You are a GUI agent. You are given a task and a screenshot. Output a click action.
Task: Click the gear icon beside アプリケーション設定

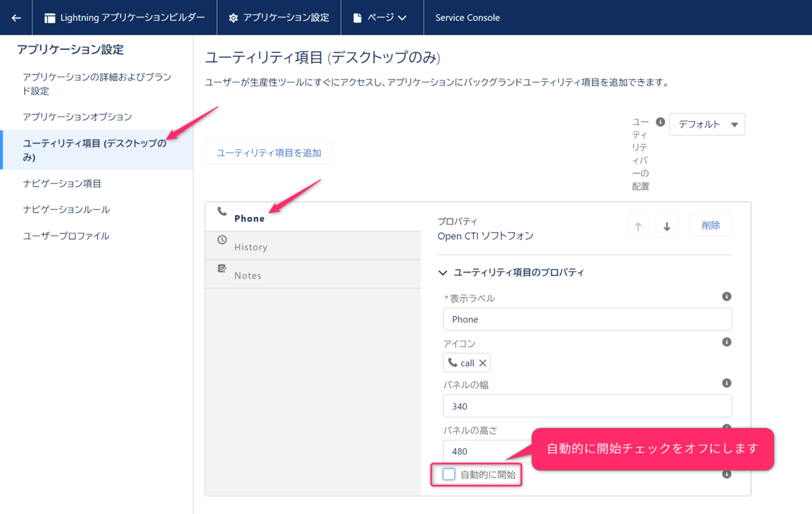point(233,18)
